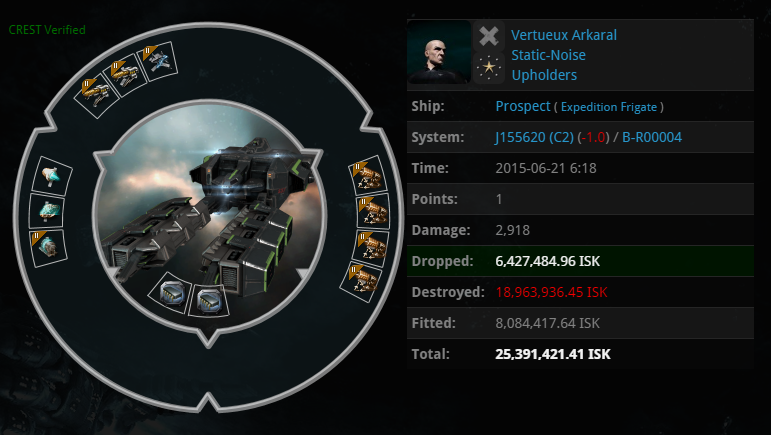Click the topmost mid slot module icon
Screen dimensions: 771x435
(x=52, y=176)
